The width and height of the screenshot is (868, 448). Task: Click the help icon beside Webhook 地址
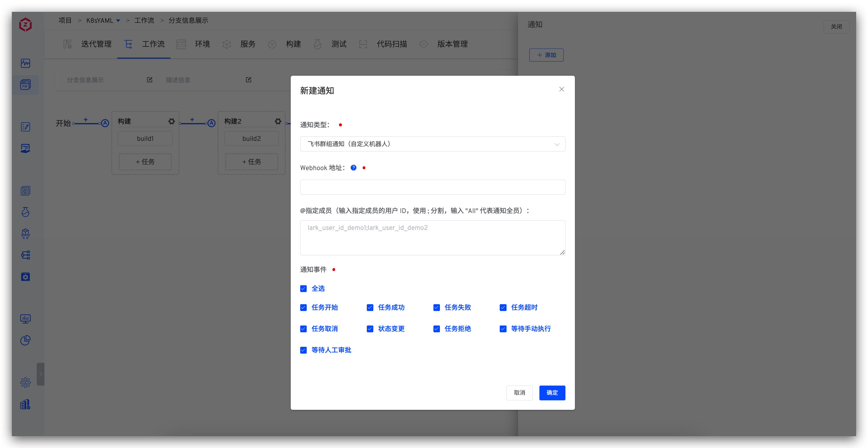(x=353, y=167)
